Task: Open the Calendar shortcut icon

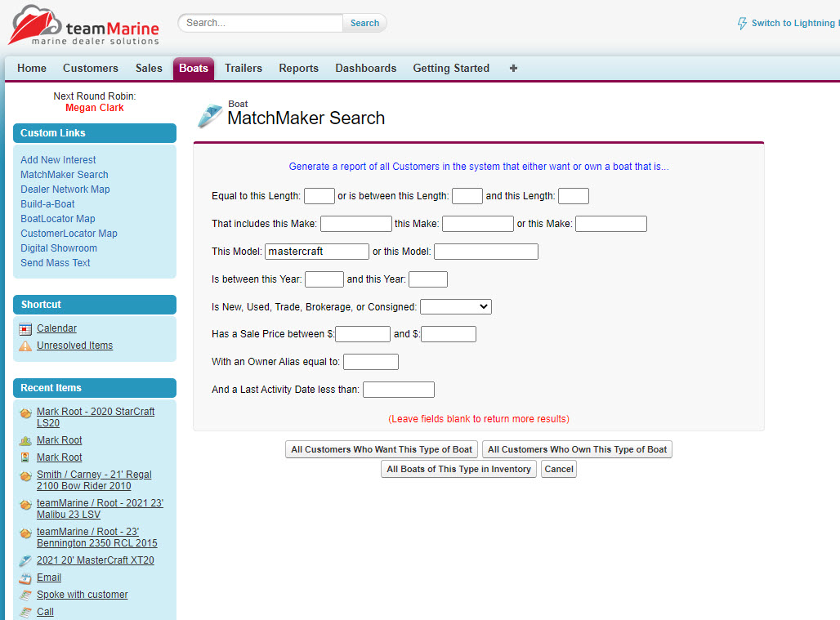Action: pyautogui.click(x=25, y=328)
